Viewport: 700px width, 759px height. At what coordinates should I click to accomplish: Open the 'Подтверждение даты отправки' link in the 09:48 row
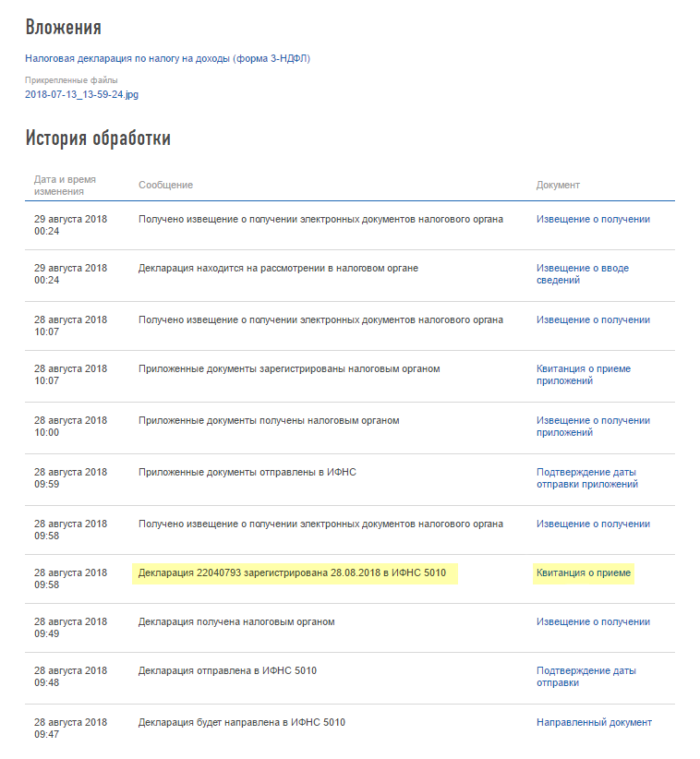pos(586,677)
